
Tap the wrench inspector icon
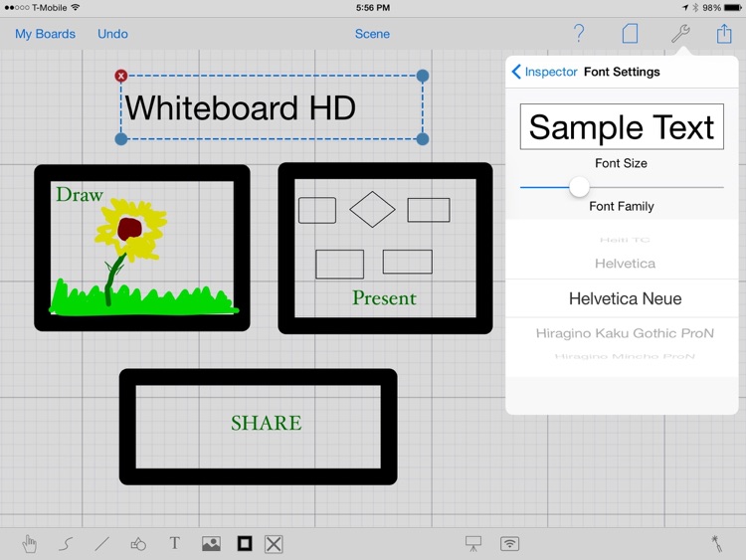680,34
